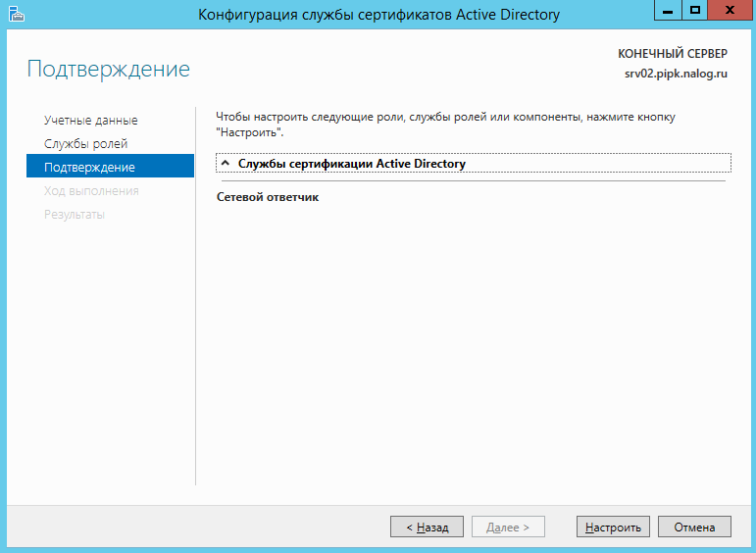
Task: Click the instruction text about Настроить
Action: point(445,125)
